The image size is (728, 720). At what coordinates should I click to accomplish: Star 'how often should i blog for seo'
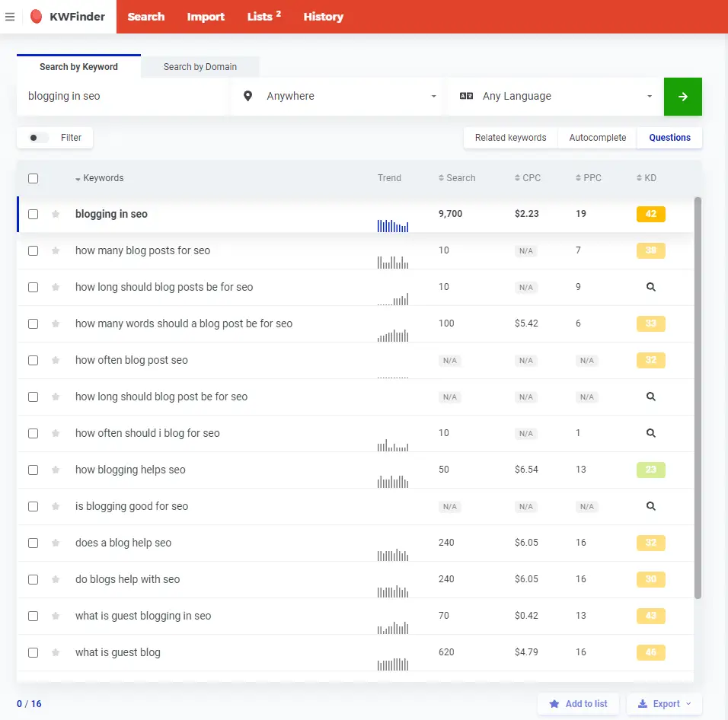pyautogui.click(x=56, y=433)
